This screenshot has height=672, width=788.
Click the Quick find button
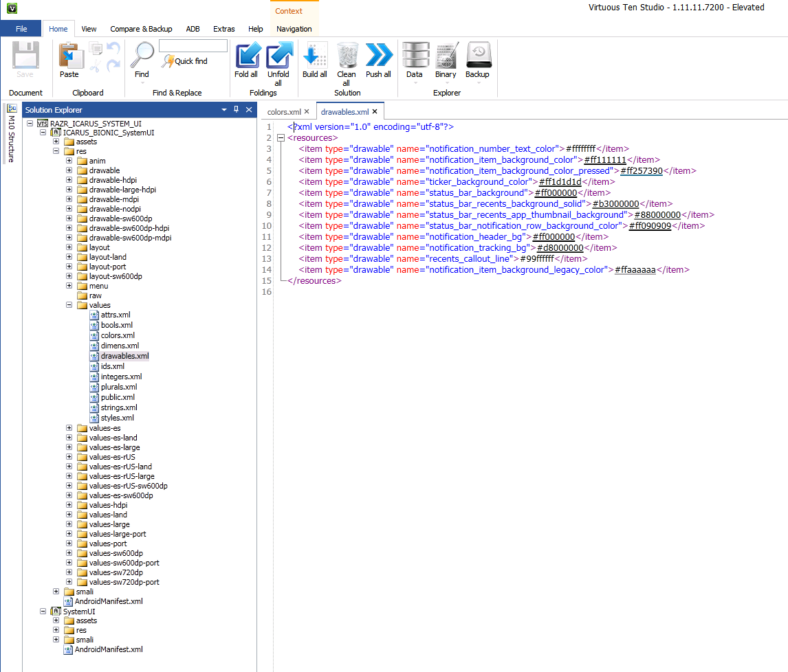tap(184, 61)
